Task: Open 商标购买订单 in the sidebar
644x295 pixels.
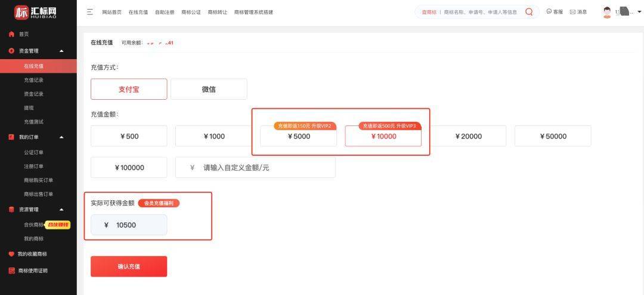Action: (39, 180)
